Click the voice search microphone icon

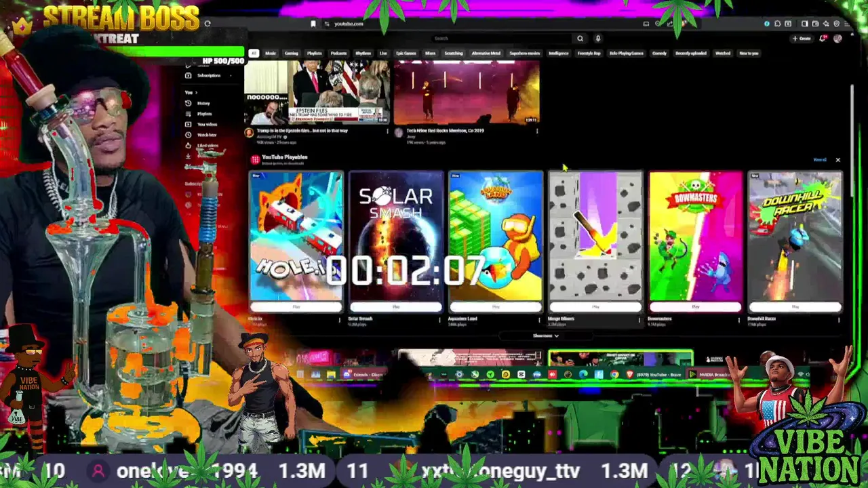(597, 39)
